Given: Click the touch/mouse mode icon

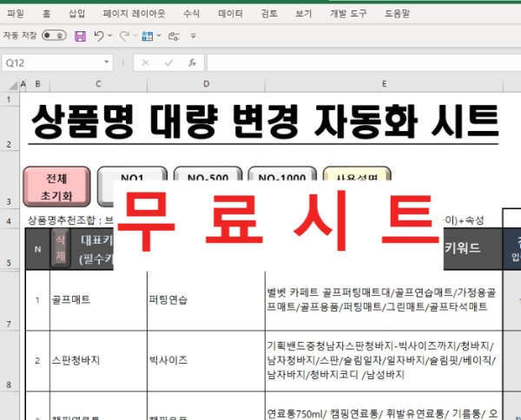Looking at the screenshot, I should coord(174,36).
